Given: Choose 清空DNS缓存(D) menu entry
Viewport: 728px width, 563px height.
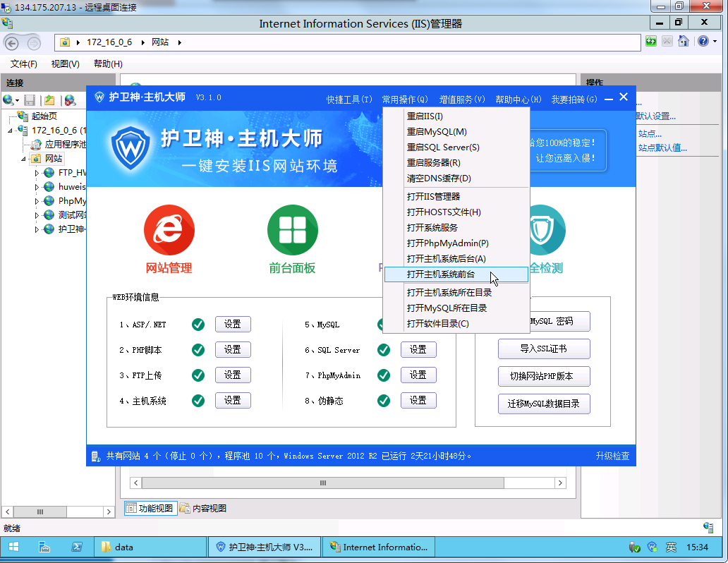Looking at the screenshot, I should [456, 178].
